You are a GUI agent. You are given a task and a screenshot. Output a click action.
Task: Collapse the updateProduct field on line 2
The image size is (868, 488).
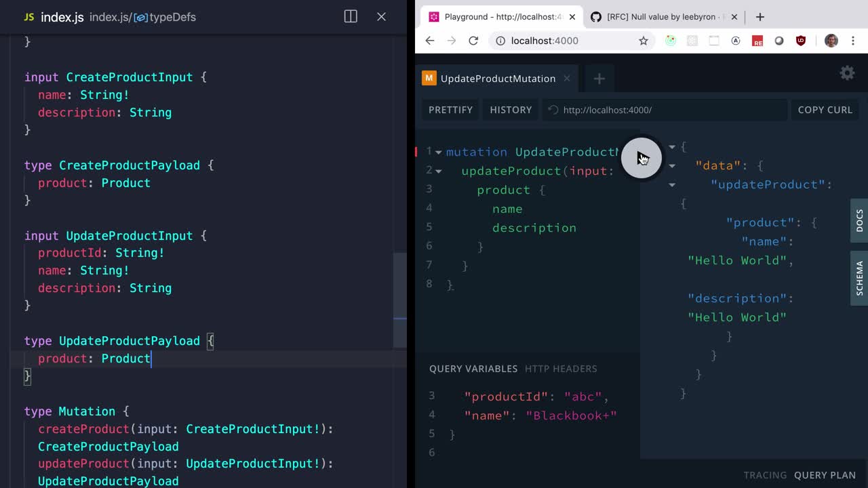[439, 171]
